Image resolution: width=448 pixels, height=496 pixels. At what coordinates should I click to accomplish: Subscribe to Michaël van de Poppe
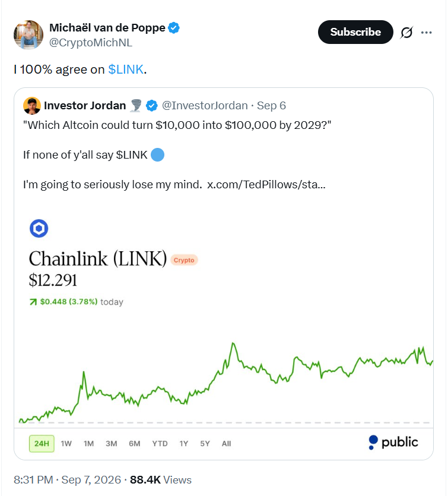pyautogui.click(x=355, y=32)
